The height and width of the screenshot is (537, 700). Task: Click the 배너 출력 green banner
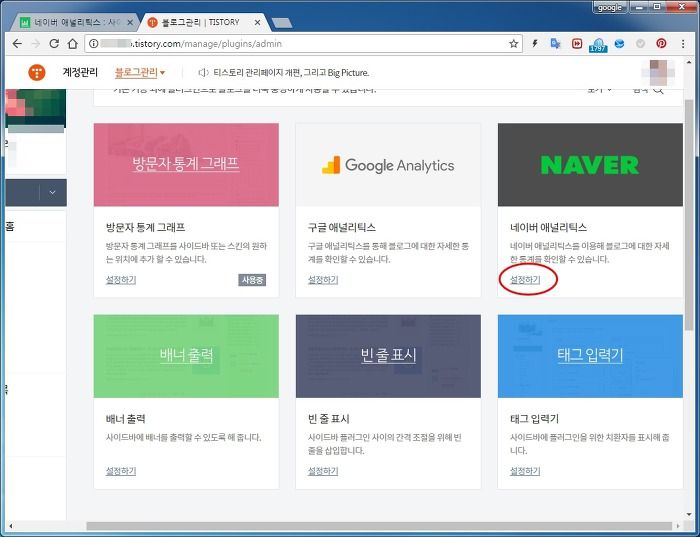pos(186,356)
